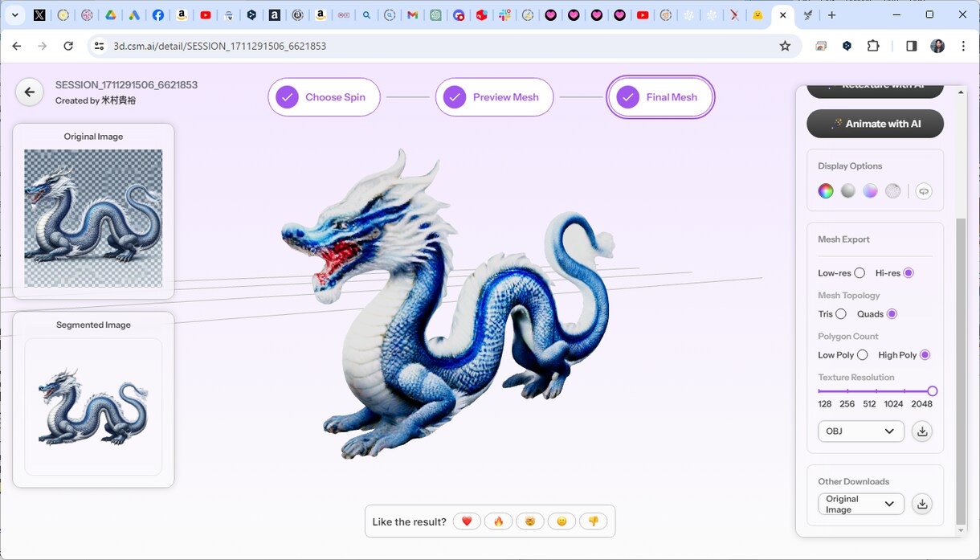
Task: Click the rotate icon in Display Options
Action: tap(924, 191)
